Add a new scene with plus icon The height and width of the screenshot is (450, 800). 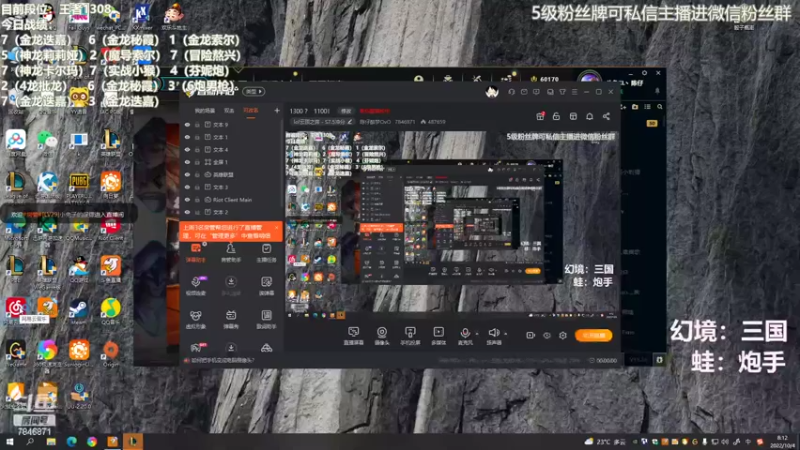[277, 111]
